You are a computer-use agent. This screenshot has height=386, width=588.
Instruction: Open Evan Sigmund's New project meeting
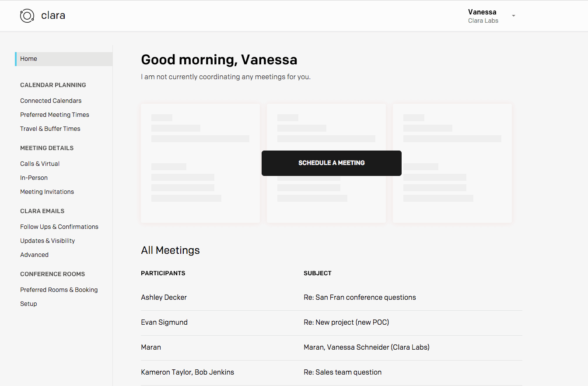tap(346, 323)
